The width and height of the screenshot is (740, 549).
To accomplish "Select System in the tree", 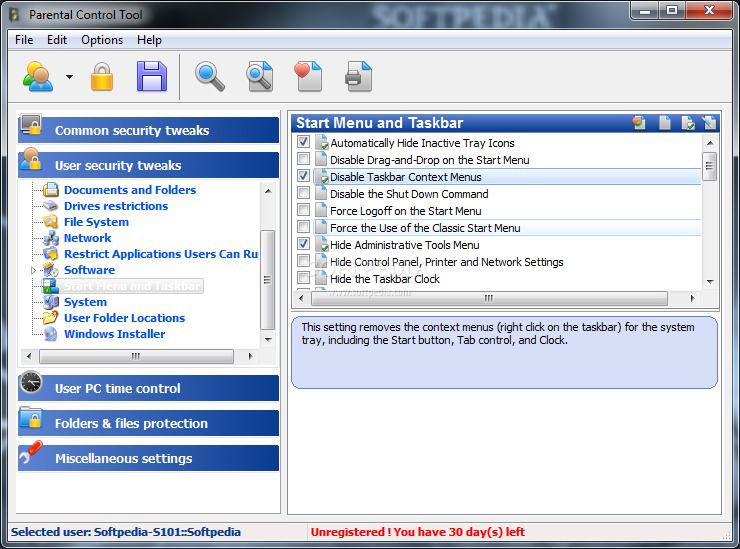I will 85,302.
